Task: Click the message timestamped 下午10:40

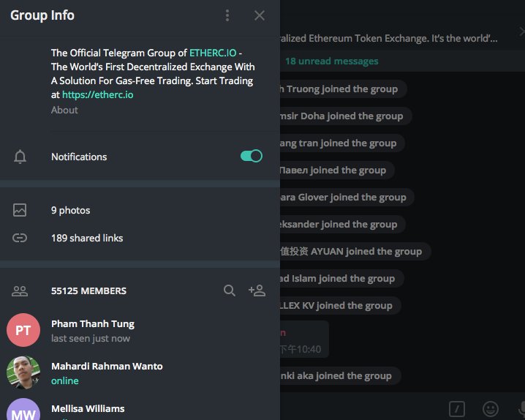Action: coord(304,340)
